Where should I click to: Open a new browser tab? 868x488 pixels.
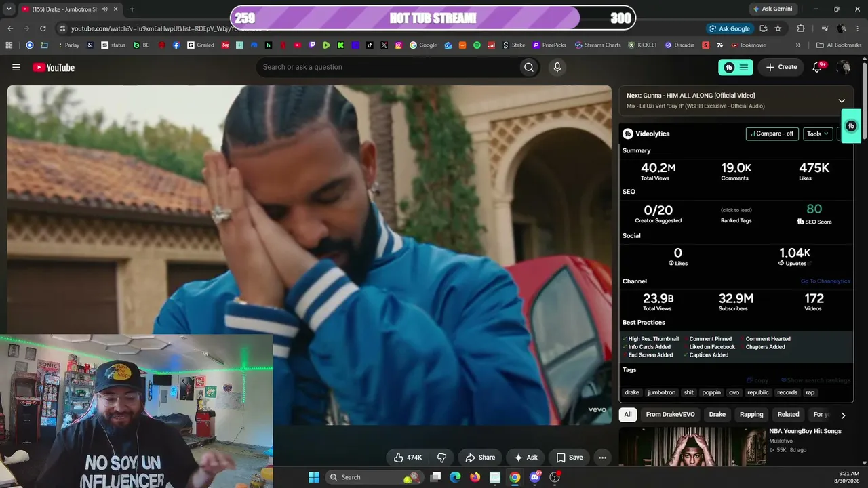coord(132,9)
